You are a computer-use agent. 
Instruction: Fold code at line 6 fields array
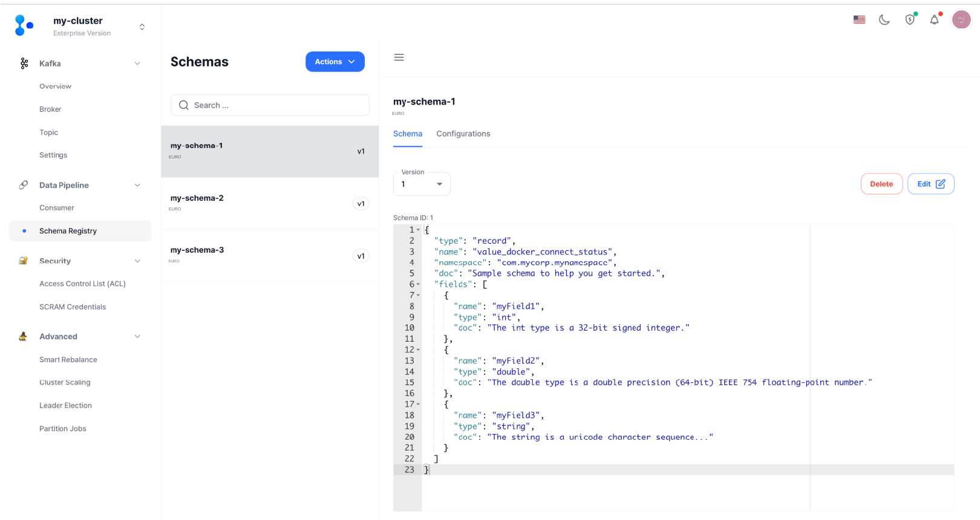[x=418, y=284]
